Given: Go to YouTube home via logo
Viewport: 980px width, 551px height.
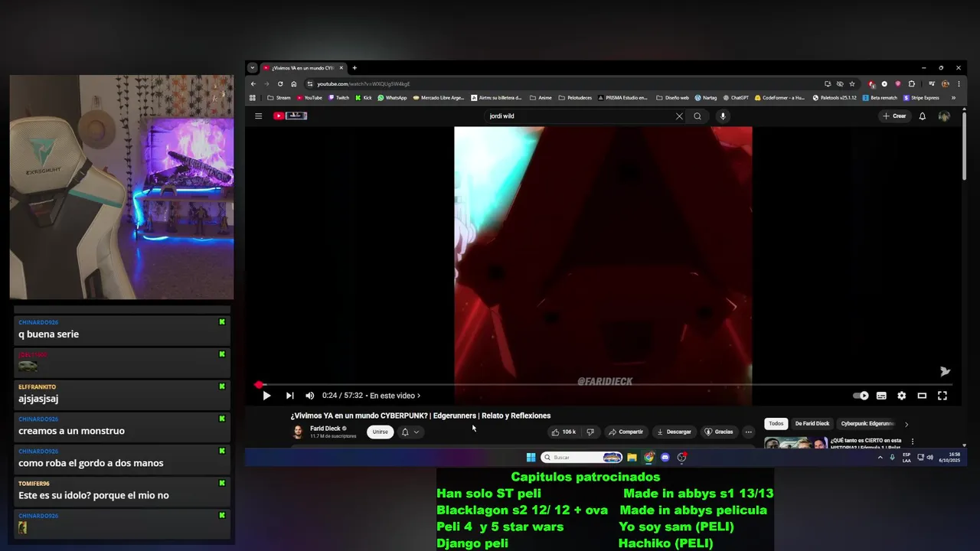Looking at the screenshot, I should coord(290,116).
